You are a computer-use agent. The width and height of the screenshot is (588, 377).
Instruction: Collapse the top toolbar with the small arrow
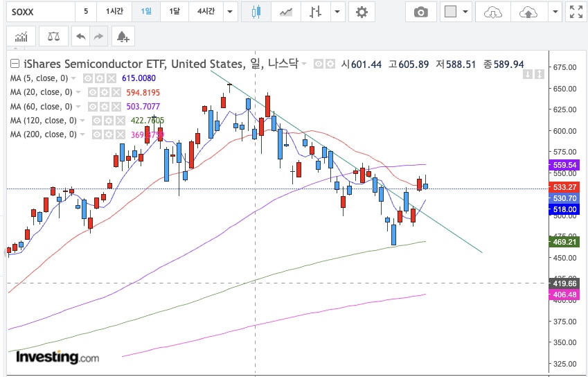(x=15, y=48)
